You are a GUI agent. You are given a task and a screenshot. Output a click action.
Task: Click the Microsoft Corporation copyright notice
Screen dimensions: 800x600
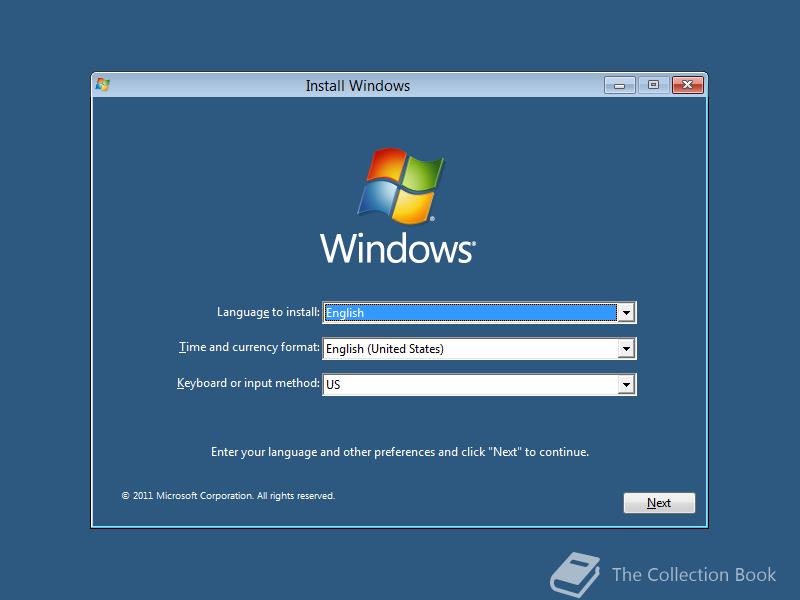coord(228,495)
